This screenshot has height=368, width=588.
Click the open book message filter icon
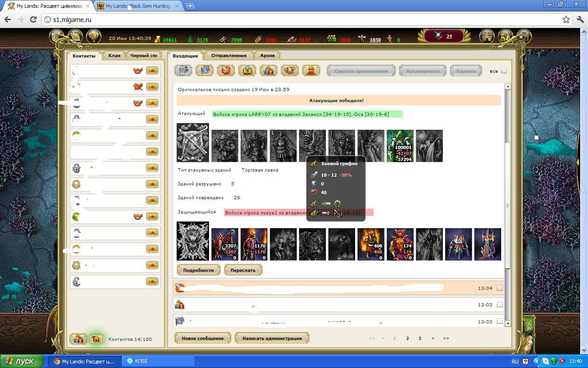point(247,70)
